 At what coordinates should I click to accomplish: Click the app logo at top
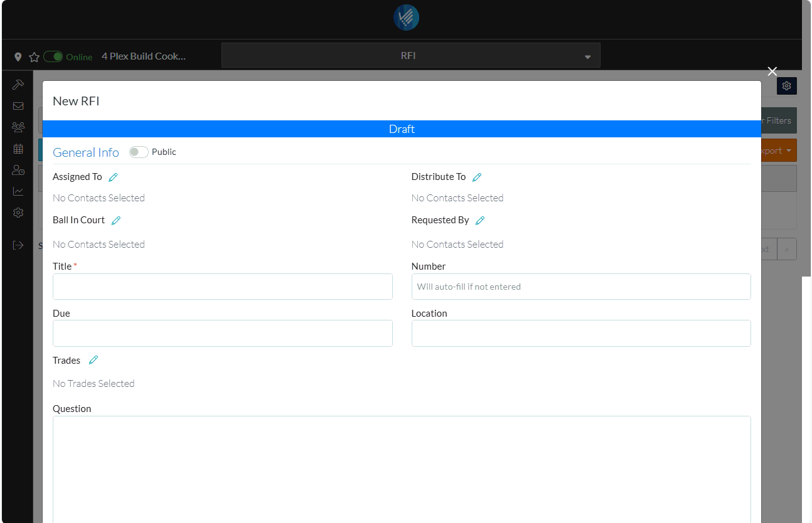tap(406, 18)
